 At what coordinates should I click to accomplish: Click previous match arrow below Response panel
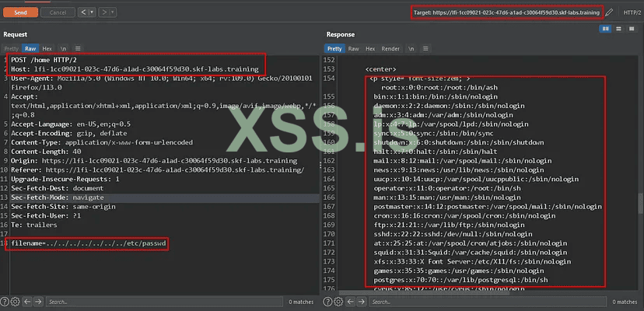[x=350, y=302]
